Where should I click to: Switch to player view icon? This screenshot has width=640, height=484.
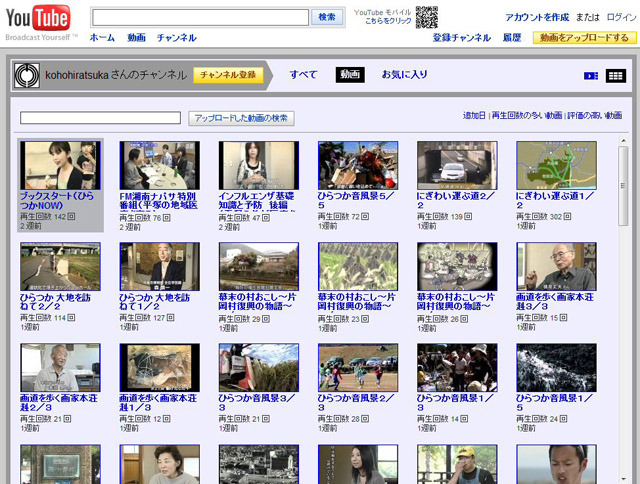[x=591, y=76]
